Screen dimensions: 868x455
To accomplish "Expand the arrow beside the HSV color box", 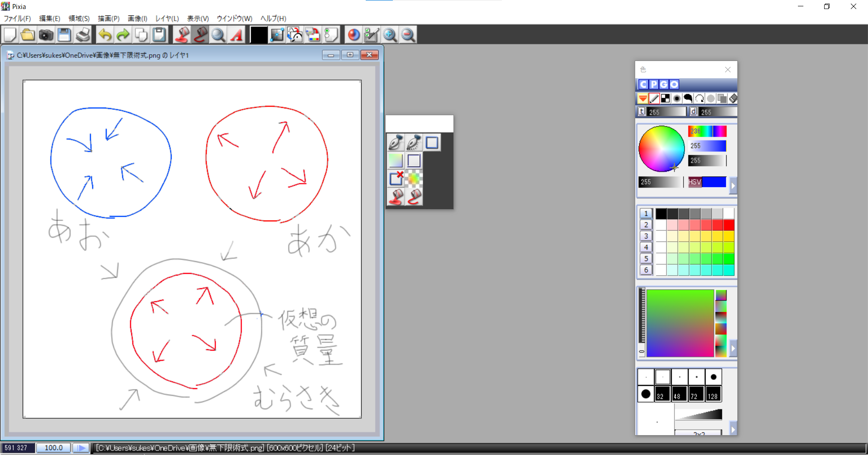I will [x=733, y=185].
